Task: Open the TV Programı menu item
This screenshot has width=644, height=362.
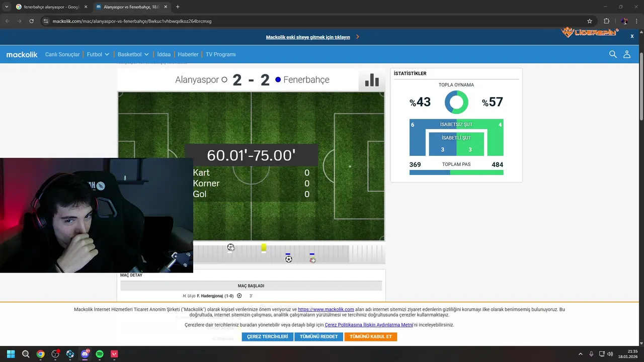Action: pyautogui.click(x=220, y=54)
